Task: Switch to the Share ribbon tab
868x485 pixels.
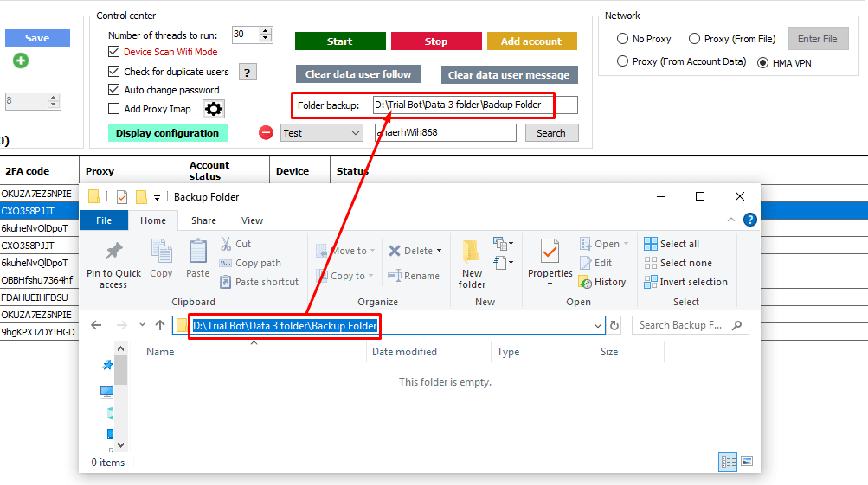Action: 204,220
